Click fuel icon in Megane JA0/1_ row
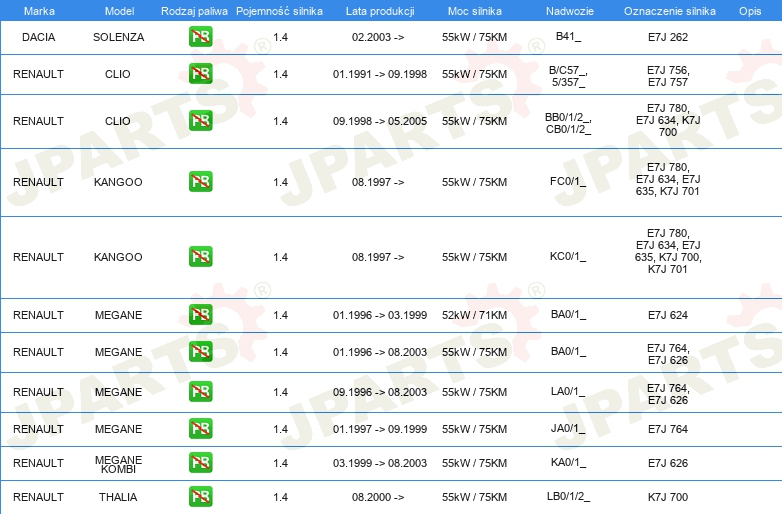Image resolution: width=782 pixels, height=514 pixels. click(200, 429)
